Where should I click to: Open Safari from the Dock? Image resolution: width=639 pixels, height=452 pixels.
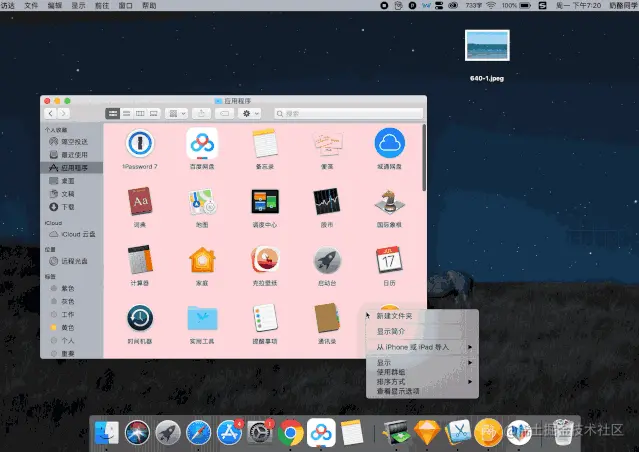[x=198, y=432]
